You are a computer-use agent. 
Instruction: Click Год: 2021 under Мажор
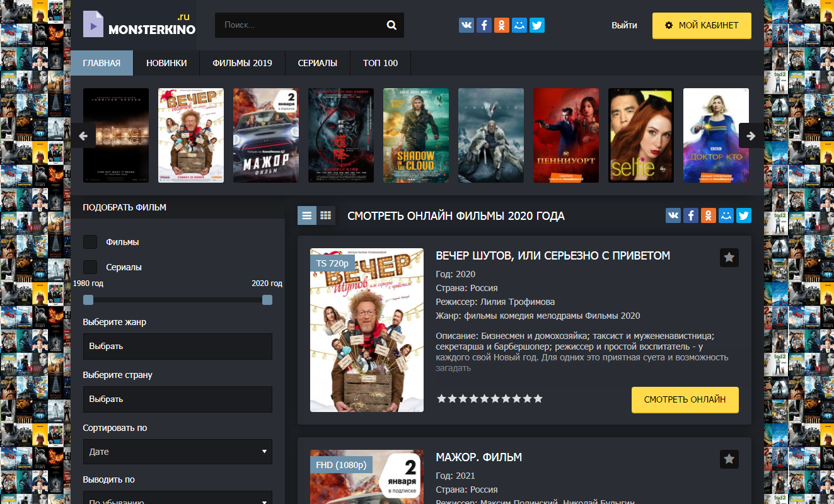[455, 476]
